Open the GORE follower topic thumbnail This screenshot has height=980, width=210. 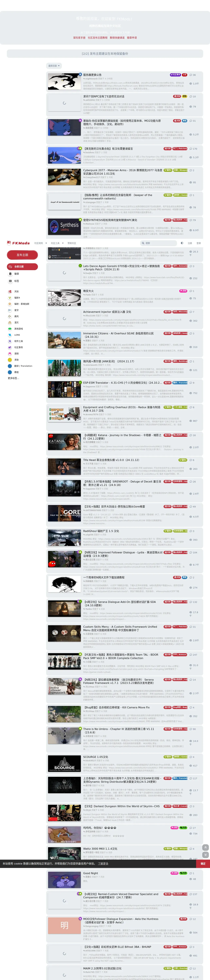64,513
